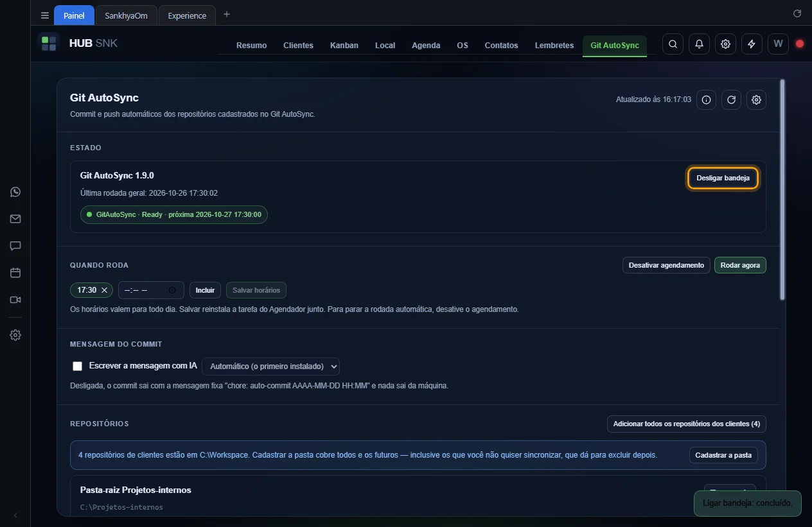Image resolution: width=812 pixels, height=527 pixels.
Task: Open the OS menu item
Action: pyautogui.click(x=463, y=45)
